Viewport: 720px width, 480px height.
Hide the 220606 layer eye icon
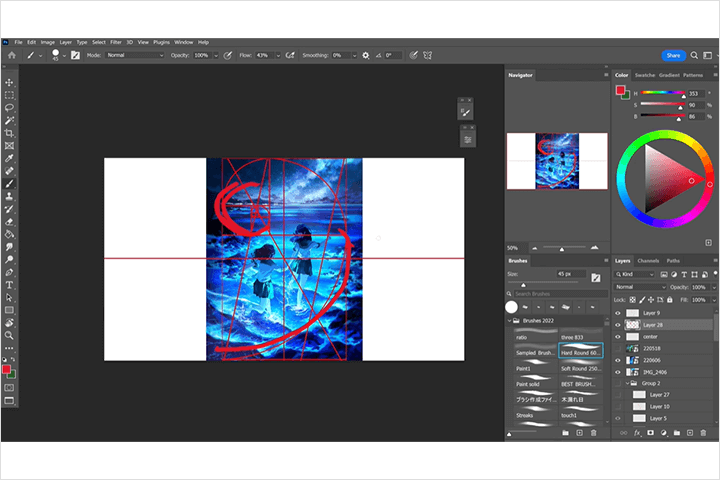618,361
